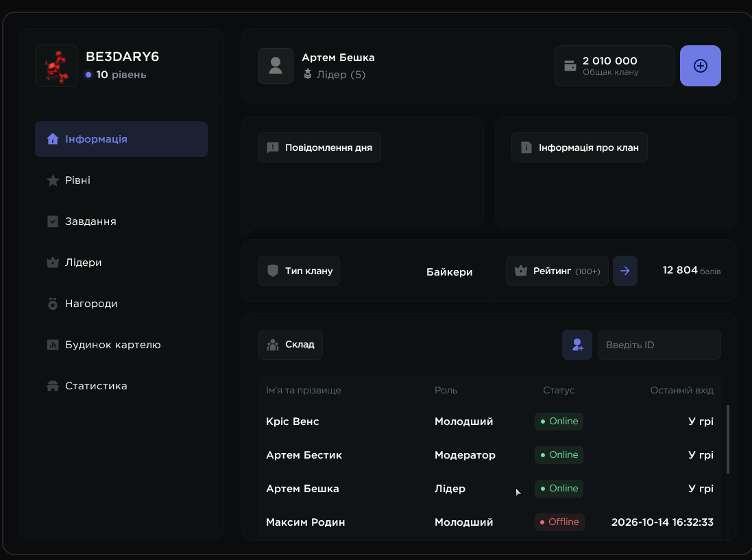The image size is (752, 560).
Task: Click the members list scrollbar
Action: pos(728,439)
